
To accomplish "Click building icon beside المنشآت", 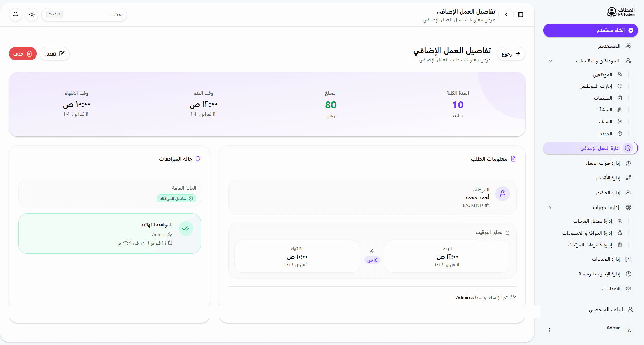I will point(620,110).
